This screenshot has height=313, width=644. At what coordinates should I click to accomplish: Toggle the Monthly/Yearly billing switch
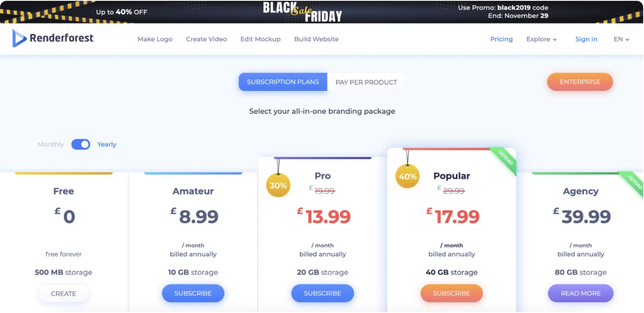pyautogui.click(x=81, y=144)
